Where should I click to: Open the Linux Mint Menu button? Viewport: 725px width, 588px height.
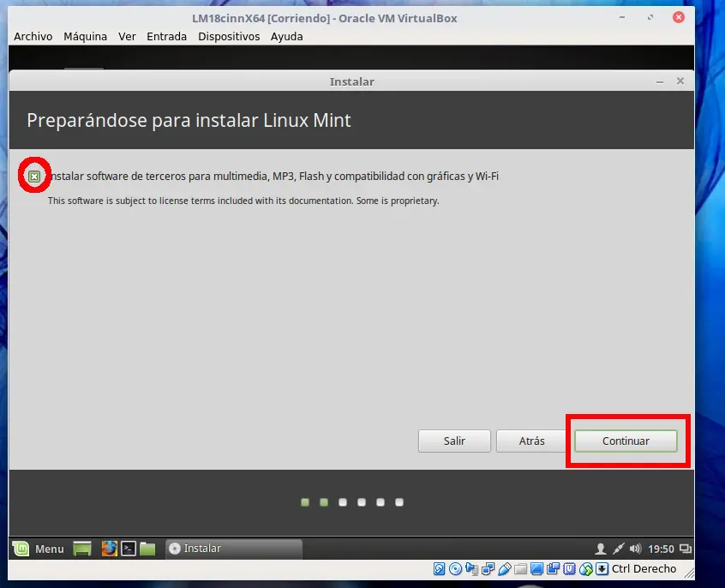39,549
